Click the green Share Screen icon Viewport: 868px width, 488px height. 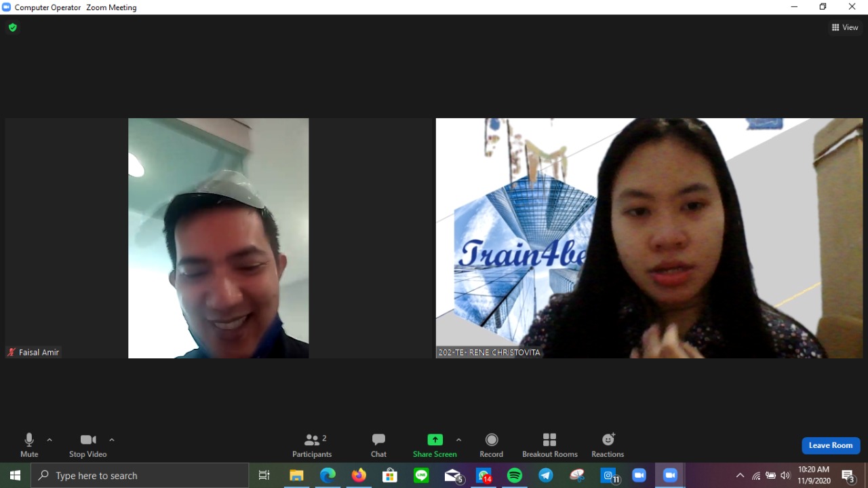point(435,440)
